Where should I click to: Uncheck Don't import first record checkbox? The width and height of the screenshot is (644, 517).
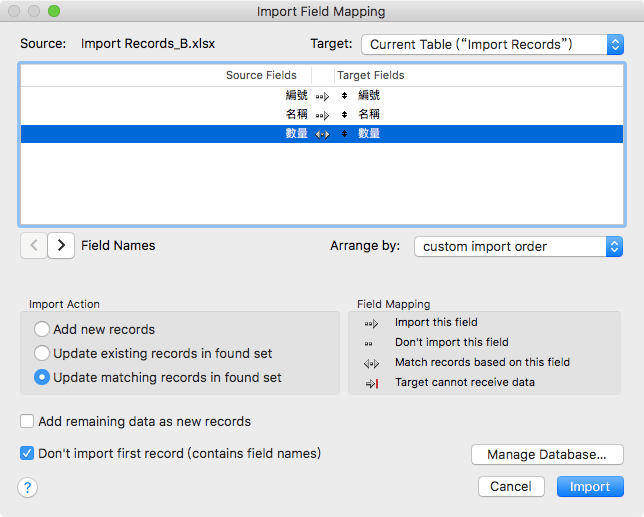click(x=27, y=453)
